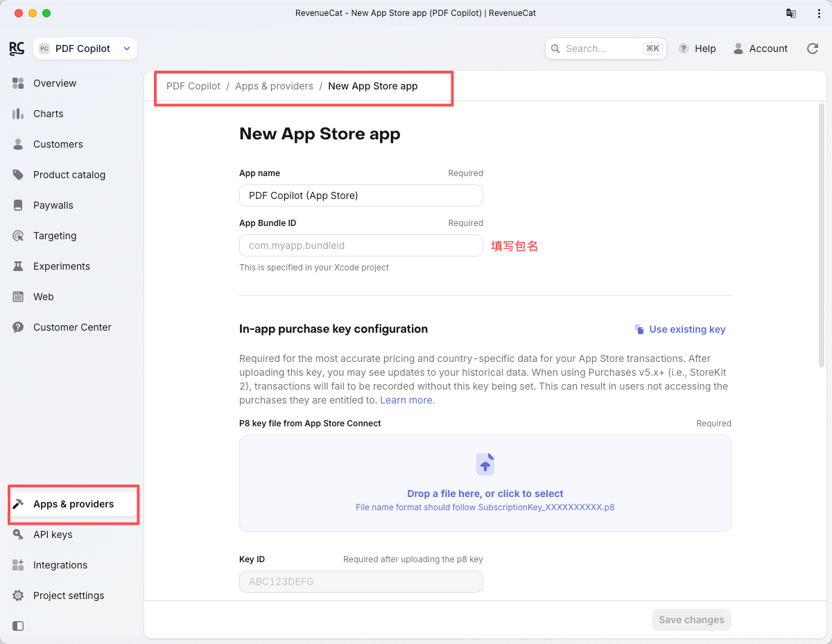Click the Customers person icon

19,144
